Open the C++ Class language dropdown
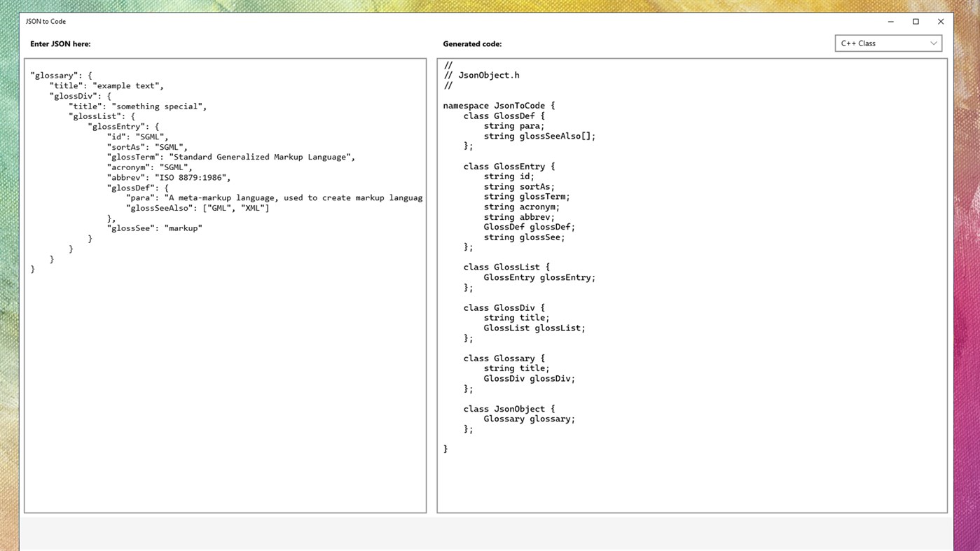 pos(888,43)
